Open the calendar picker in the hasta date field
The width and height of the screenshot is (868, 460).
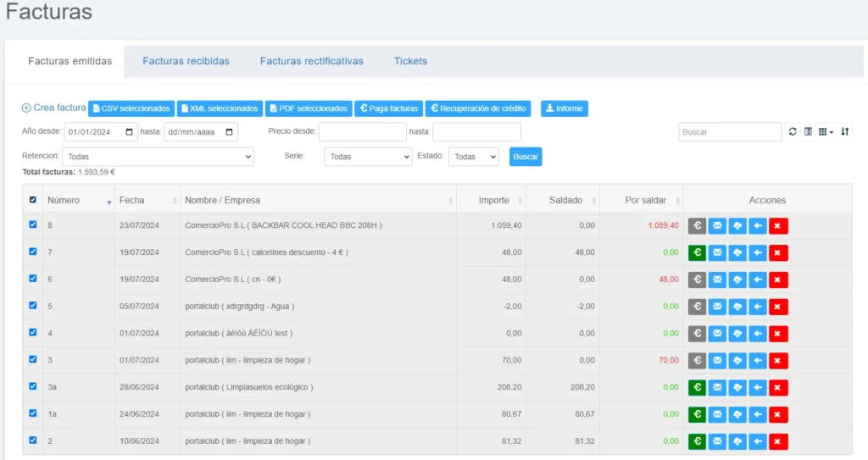click(229, 132)
